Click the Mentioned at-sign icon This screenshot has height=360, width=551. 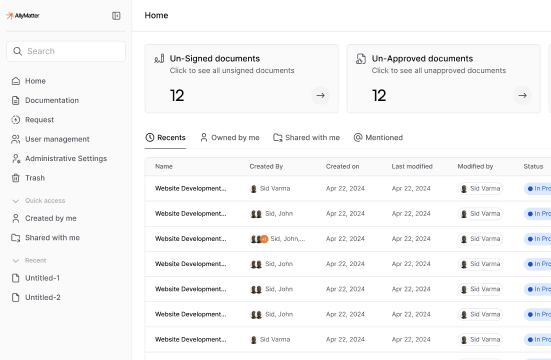point(358,137)
